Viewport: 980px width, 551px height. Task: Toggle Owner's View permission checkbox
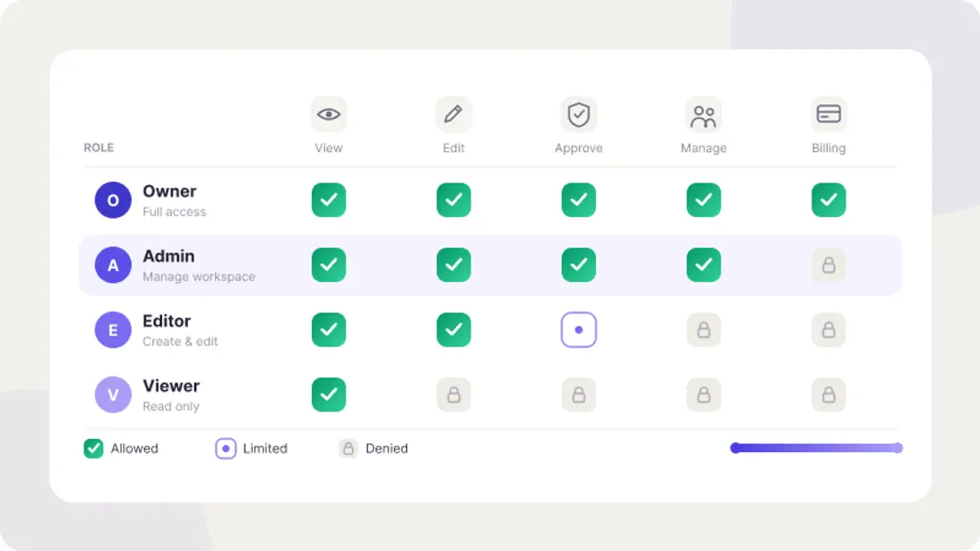point(329,200)
